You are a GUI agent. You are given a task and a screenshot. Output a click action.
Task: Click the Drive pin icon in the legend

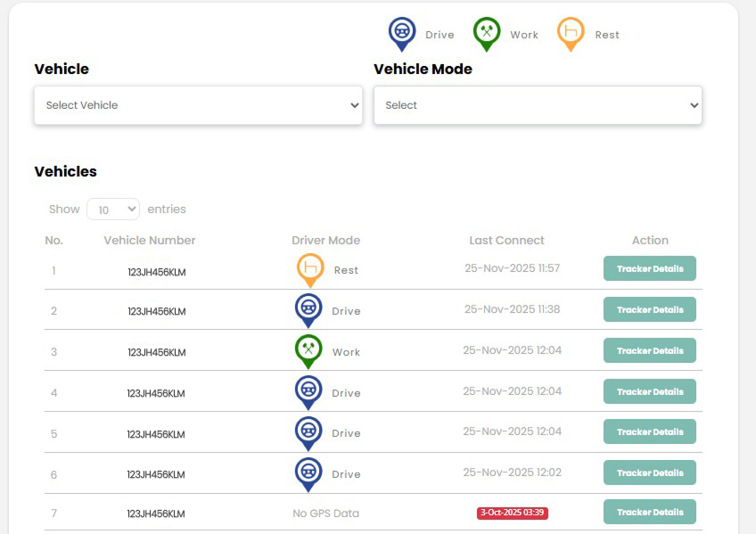click(402, 34)
